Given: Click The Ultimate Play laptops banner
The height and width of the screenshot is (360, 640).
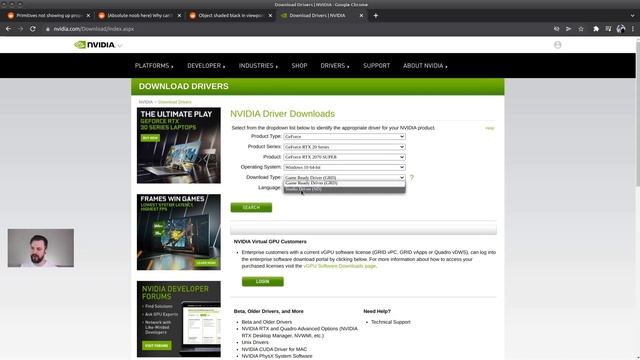Looking at the screenshot, I should pos(179,145).
